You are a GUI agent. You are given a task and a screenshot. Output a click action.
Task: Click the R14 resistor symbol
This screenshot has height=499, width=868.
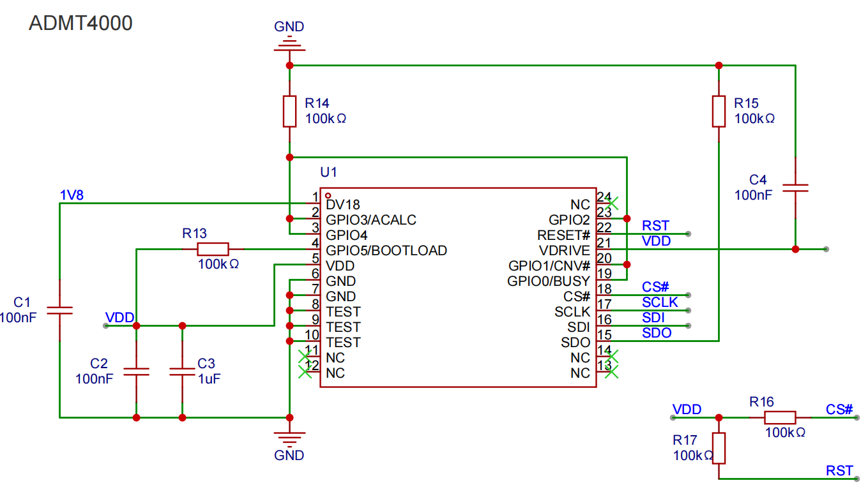(x=289, y=111)
